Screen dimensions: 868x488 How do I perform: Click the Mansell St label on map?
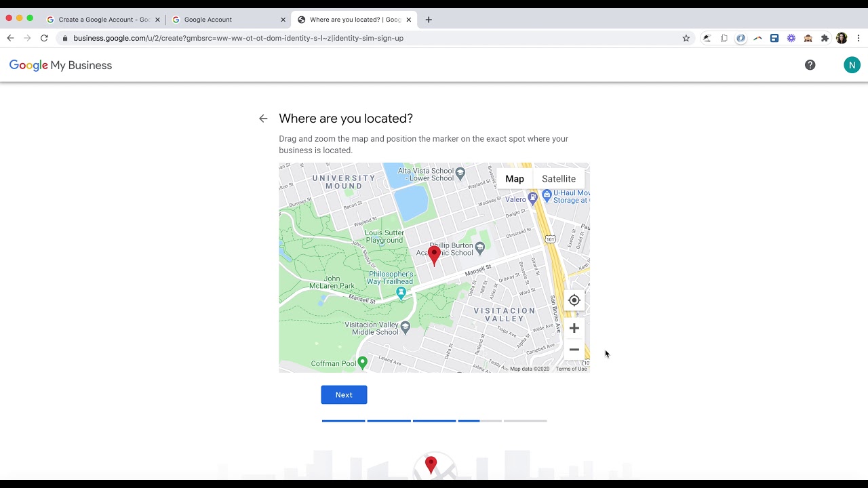pyautogui.click(x=478, y=270)
